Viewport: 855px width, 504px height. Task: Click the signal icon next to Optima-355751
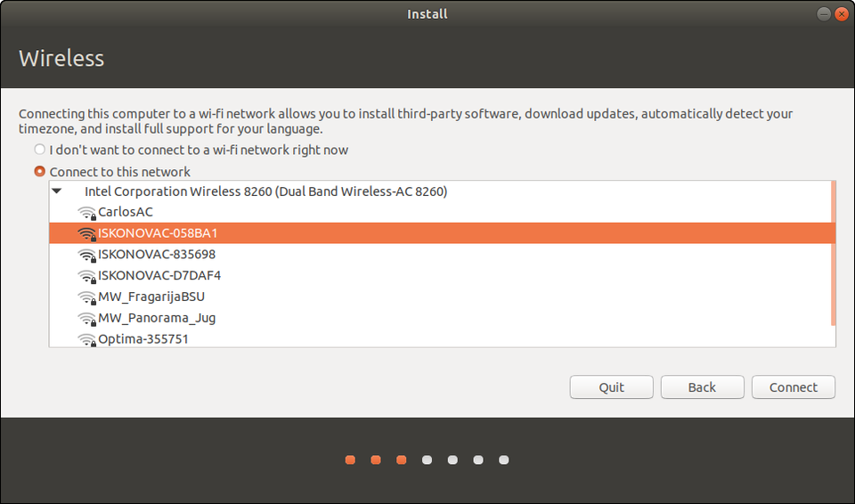pos(86,339)
